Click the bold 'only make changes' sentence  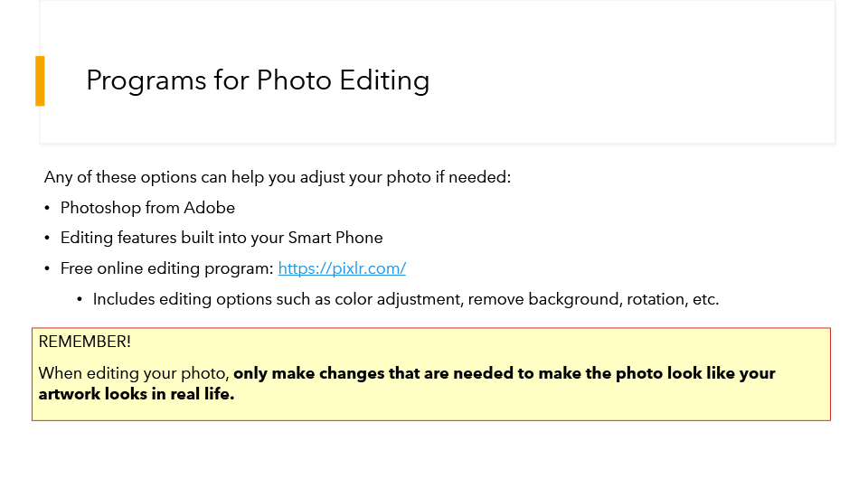pyautogui.click(x=504, y=373)
